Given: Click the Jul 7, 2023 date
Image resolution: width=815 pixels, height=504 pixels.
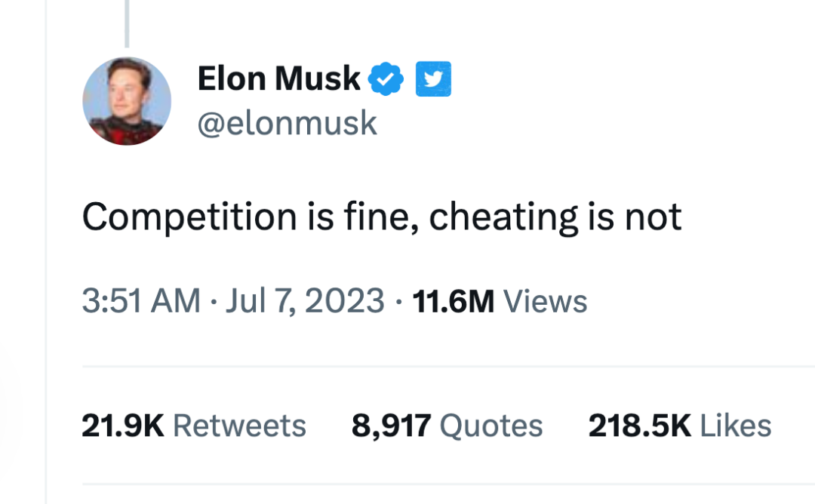Looking at the screenshot, I should click(x=306, y=302).
